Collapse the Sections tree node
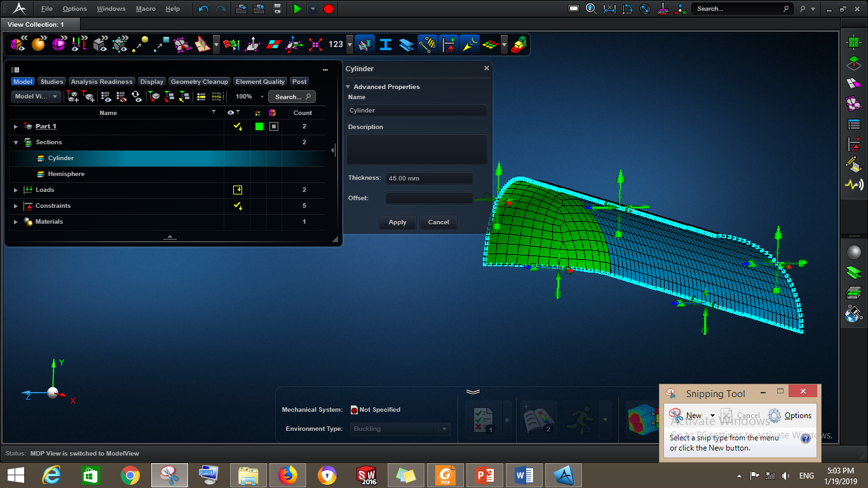Screen dimensions: 868x488 [x=16, y=142]
